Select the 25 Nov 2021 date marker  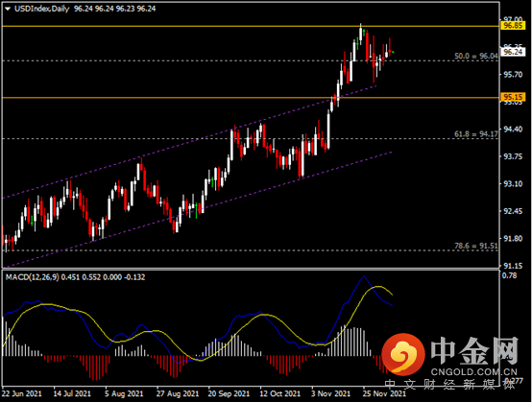(384, 394)
